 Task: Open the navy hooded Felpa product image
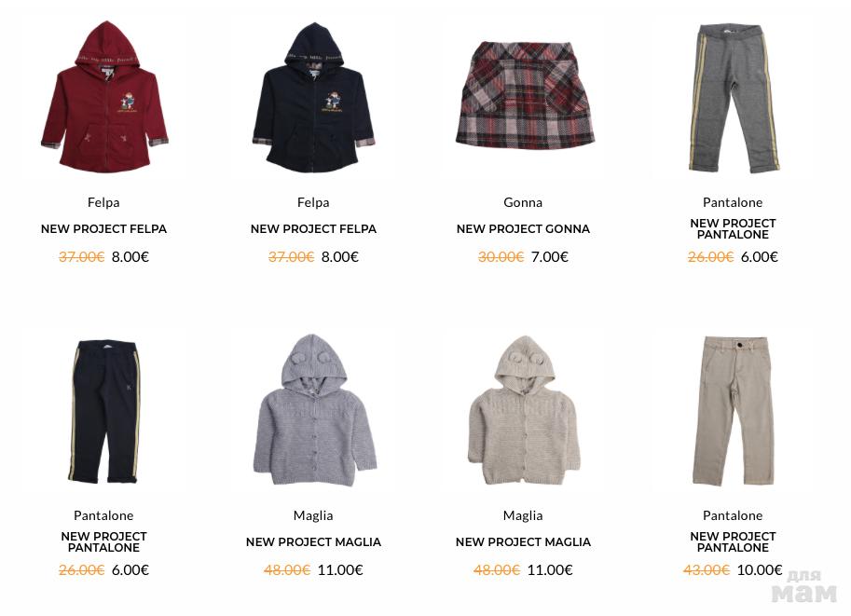[x=313, y=98]
